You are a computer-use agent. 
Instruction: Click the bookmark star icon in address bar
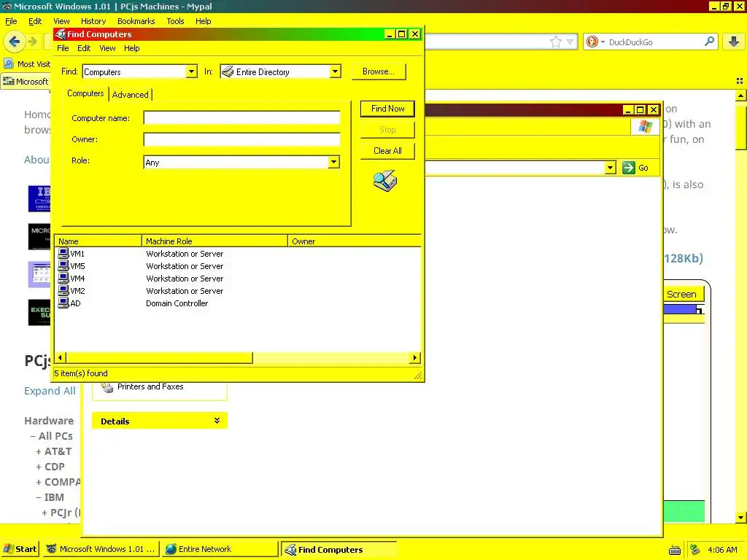555,42
